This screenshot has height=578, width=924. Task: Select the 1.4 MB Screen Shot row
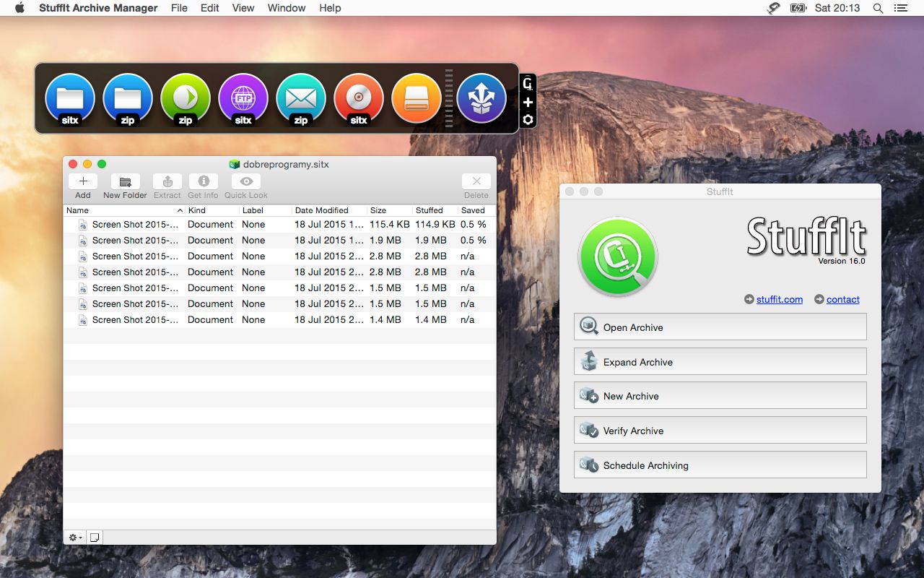[279, 319]
